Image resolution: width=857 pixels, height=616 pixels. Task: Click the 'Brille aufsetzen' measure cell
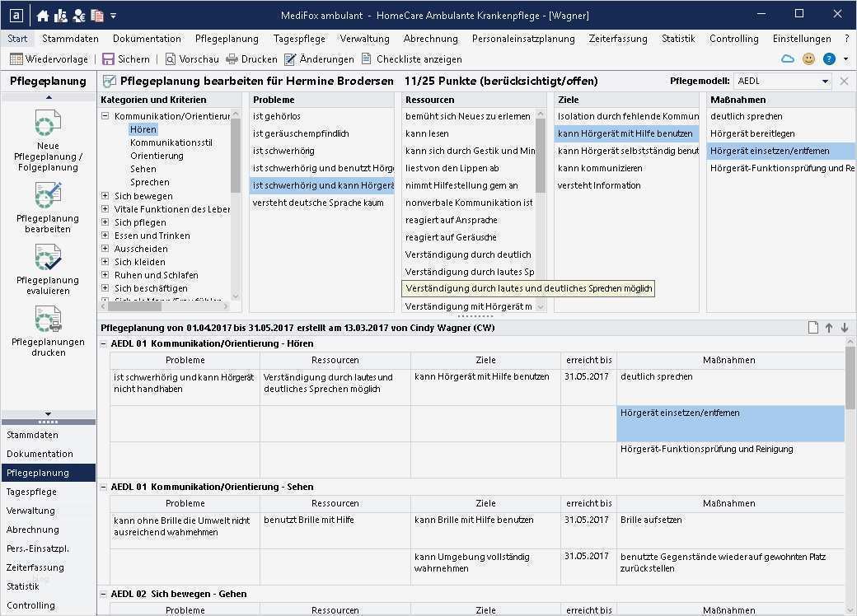[x=730, y=530]
